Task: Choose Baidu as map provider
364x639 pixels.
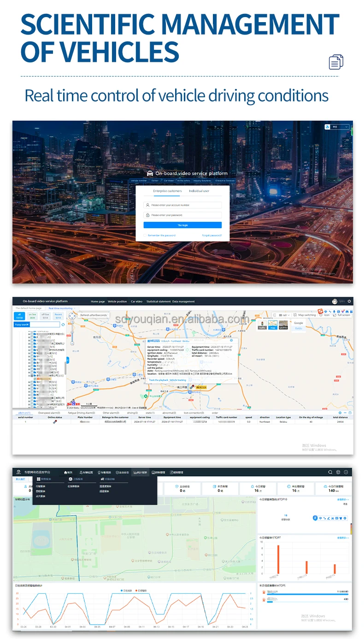Action: click(x=298, y=328)
